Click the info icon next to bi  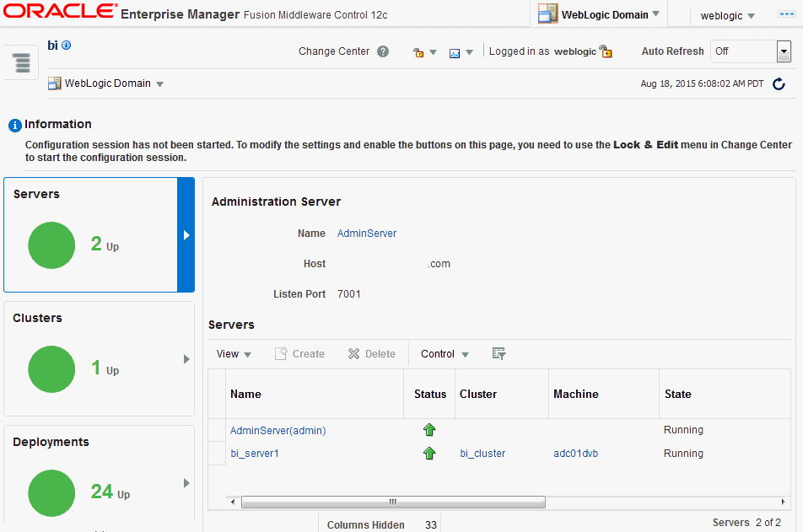pos(66,45)
